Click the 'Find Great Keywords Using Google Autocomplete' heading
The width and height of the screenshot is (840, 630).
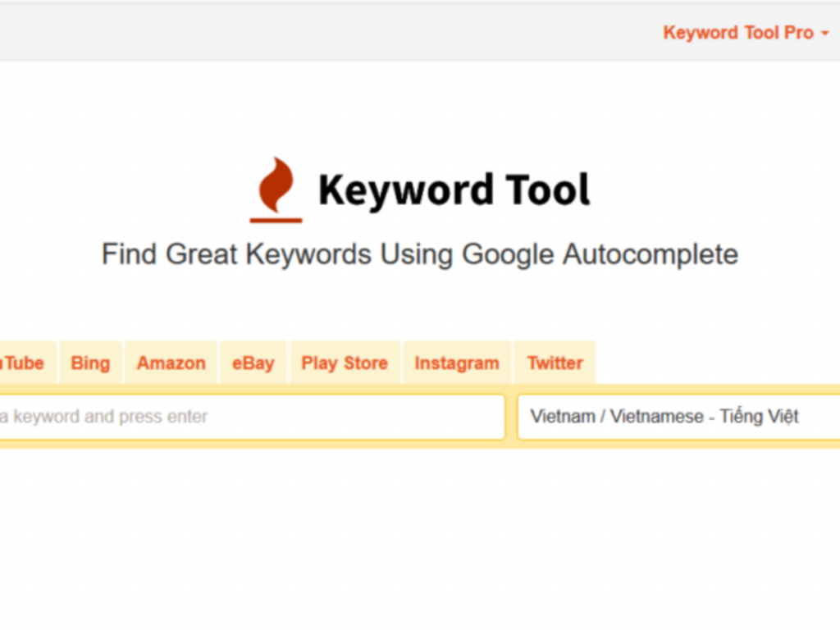pos(420,254)
